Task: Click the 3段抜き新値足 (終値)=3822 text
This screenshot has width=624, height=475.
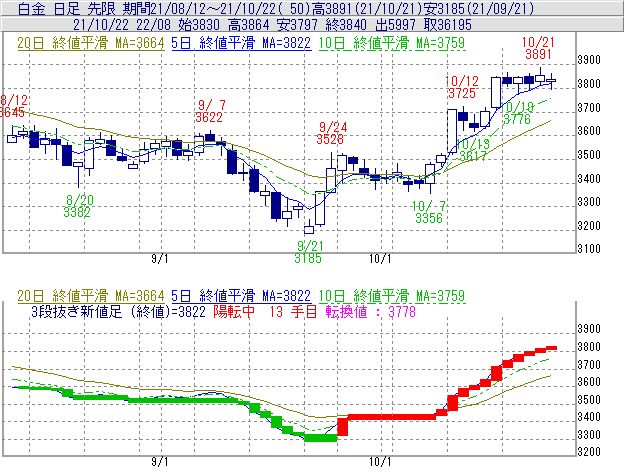Action: tap(118, 311)
